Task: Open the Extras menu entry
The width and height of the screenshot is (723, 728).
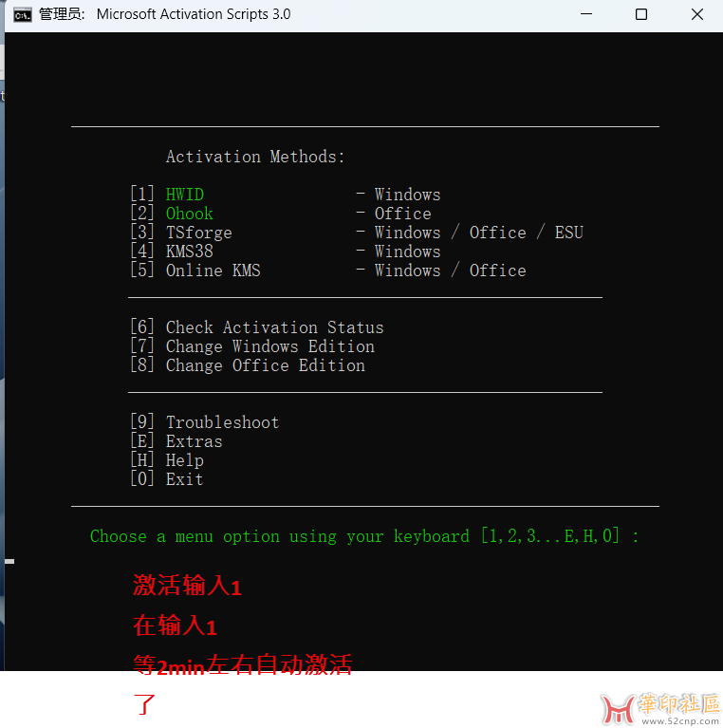Action: coord(194,441)
